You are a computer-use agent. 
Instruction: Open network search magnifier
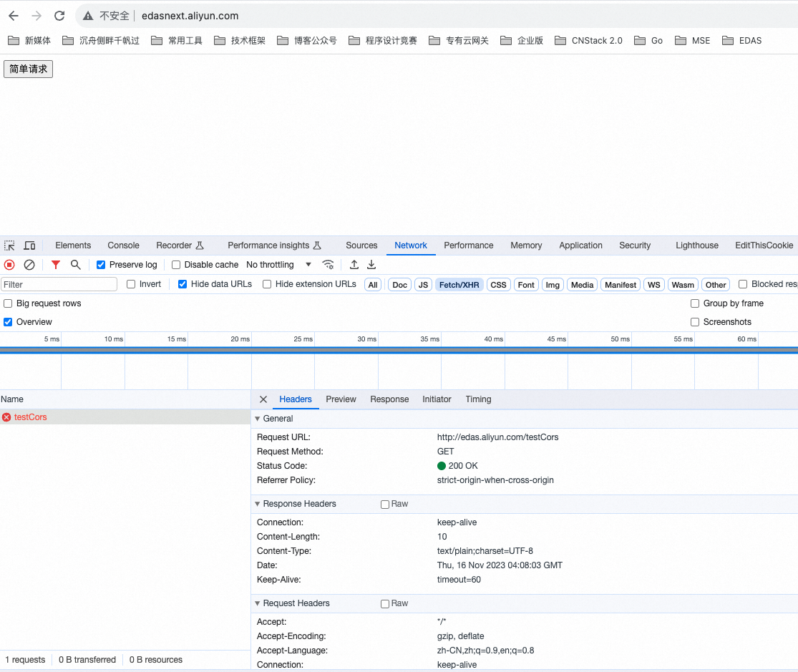(75, 265)
